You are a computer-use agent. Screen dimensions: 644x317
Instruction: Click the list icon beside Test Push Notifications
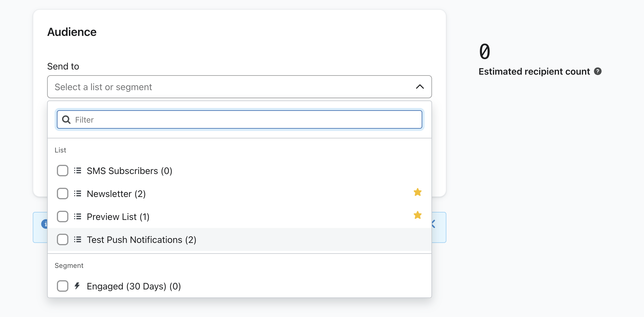(x=78, y=240)
